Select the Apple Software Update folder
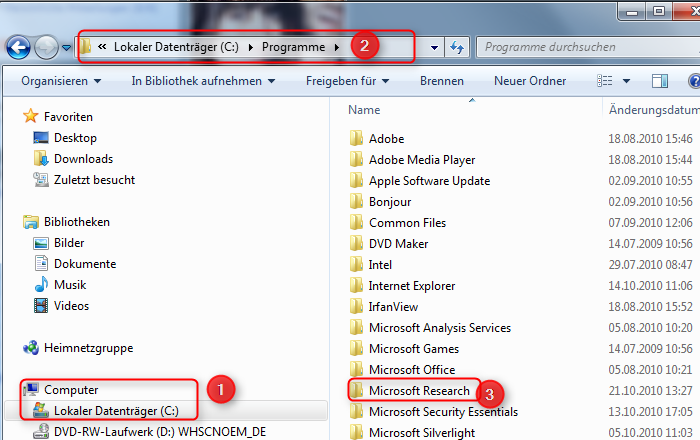Screen dimensions: 700x440 tap(429, 181)
